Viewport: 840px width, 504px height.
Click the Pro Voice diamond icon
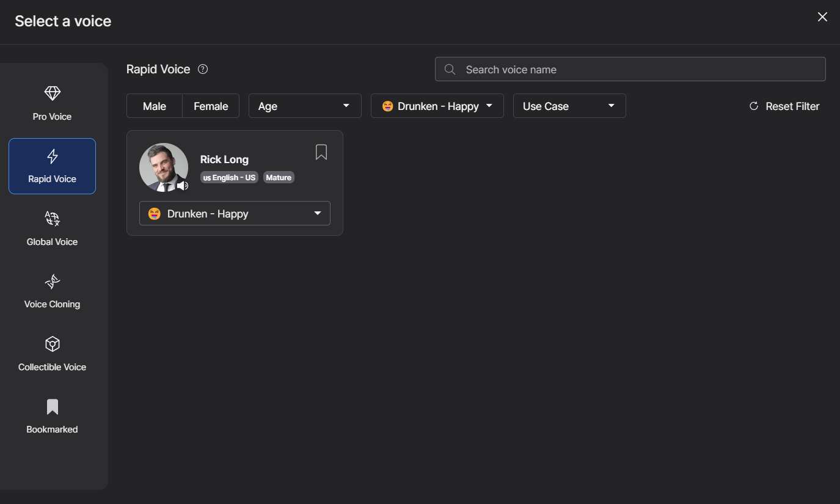coord(53,93)
